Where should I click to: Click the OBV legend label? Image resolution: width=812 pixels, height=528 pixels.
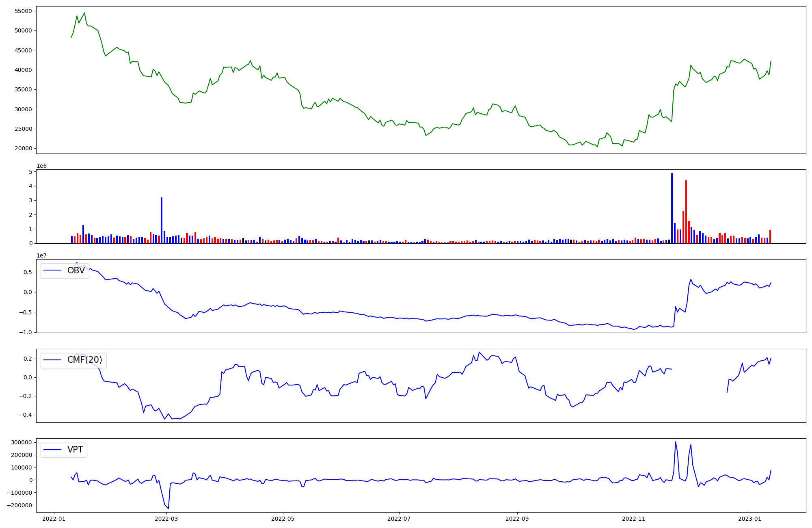76,270
